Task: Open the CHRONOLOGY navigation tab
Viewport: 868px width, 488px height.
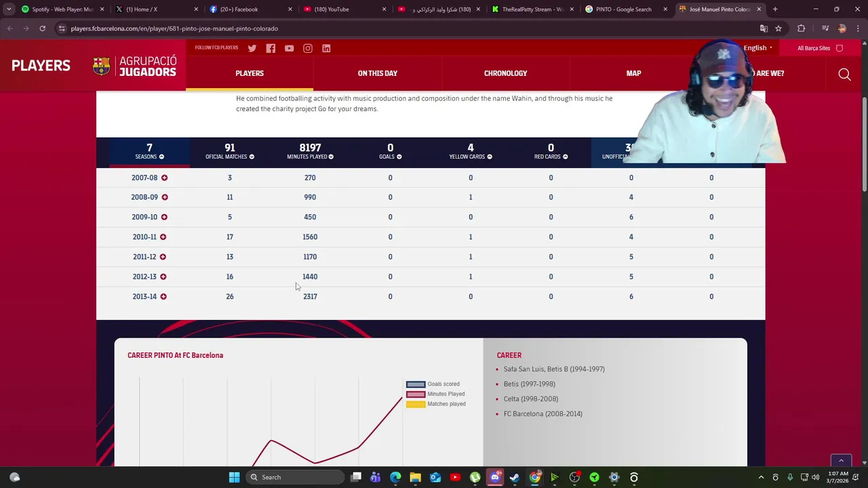Action: pos(505,73)
